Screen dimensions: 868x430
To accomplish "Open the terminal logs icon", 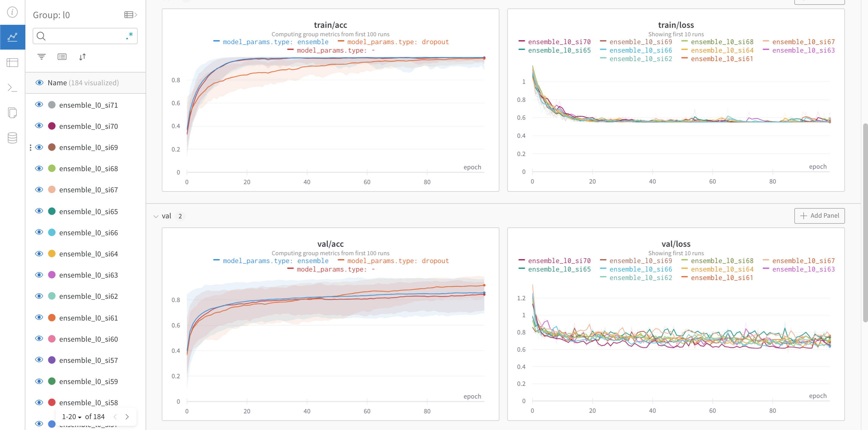I will coord(12,88).
